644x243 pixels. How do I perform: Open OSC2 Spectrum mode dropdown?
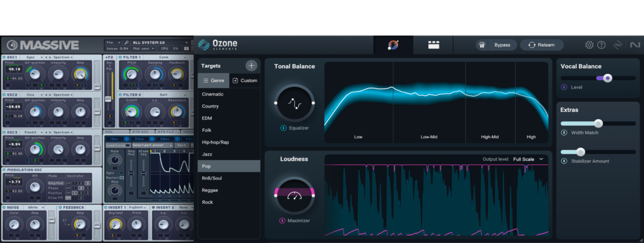pos(63,95)
